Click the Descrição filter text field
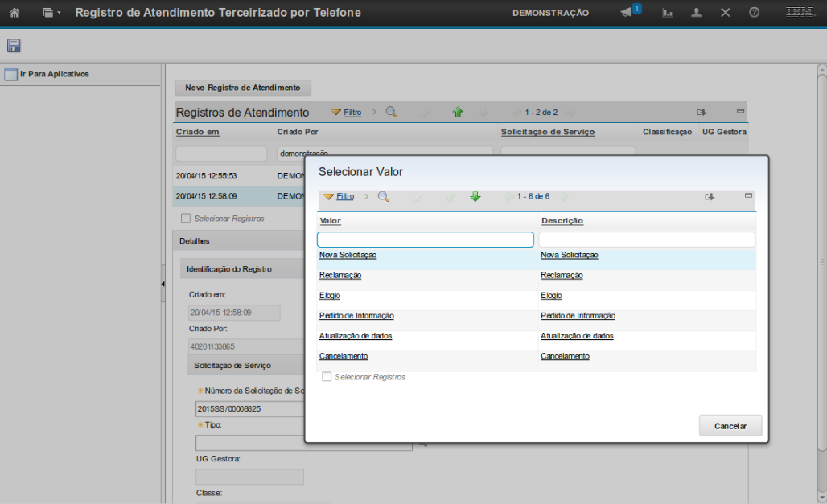This screenshot has height=504, width=827. 647,240
